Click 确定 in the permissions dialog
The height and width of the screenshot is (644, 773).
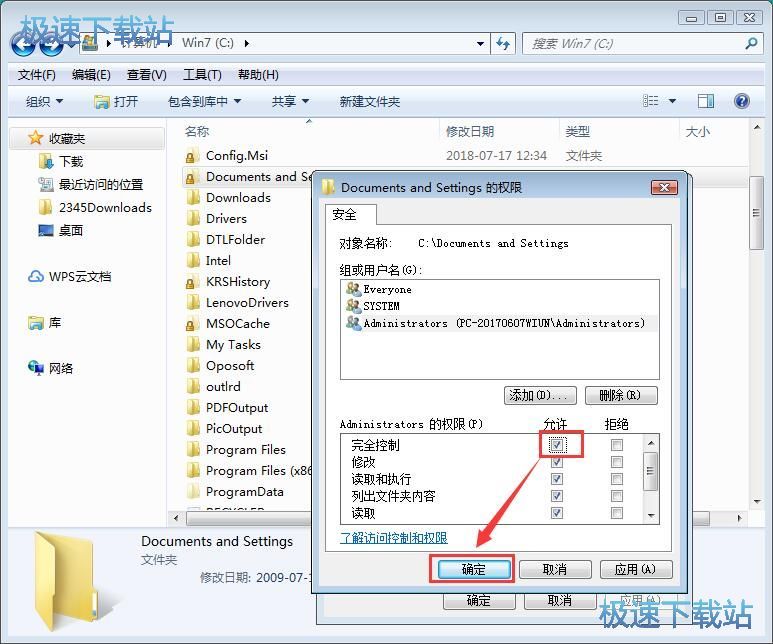473,570
